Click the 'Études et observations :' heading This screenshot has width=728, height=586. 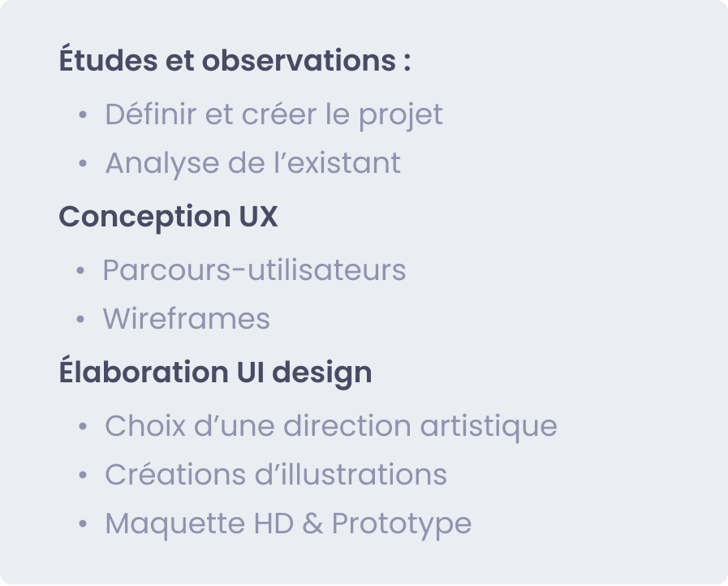(x=235, y=59)
